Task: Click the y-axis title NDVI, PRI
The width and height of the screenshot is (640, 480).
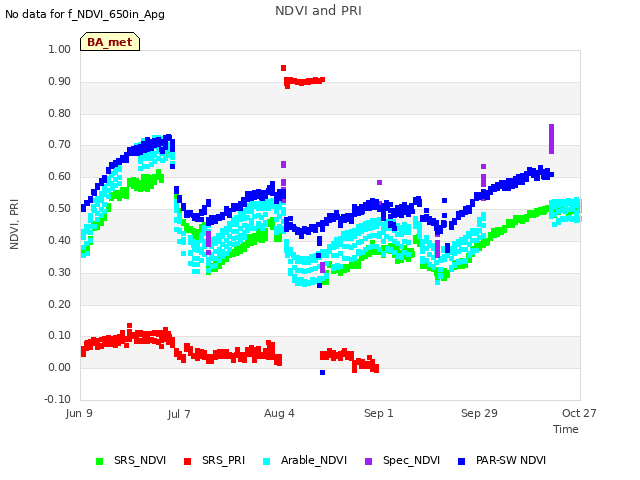Action: 14,224
